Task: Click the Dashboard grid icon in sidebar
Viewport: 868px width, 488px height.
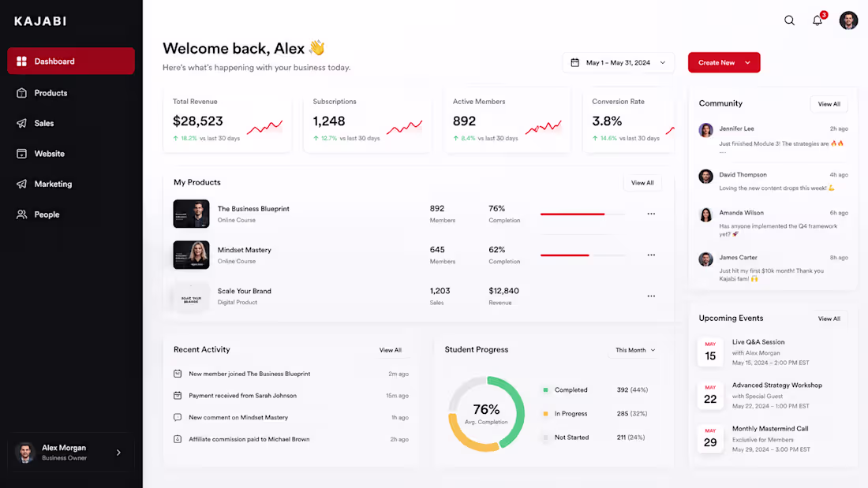Action: coord(21,61)
